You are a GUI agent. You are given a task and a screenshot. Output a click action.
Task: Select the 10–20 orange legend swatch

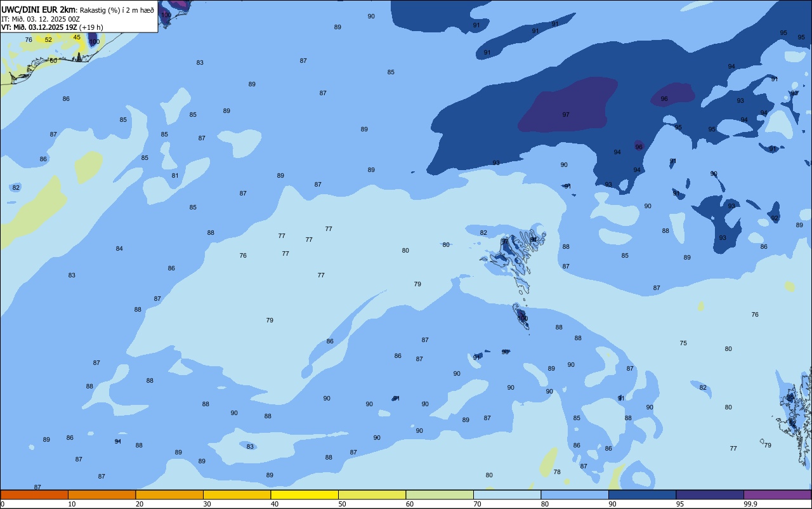pyautogui.click(x=101, y=494)
